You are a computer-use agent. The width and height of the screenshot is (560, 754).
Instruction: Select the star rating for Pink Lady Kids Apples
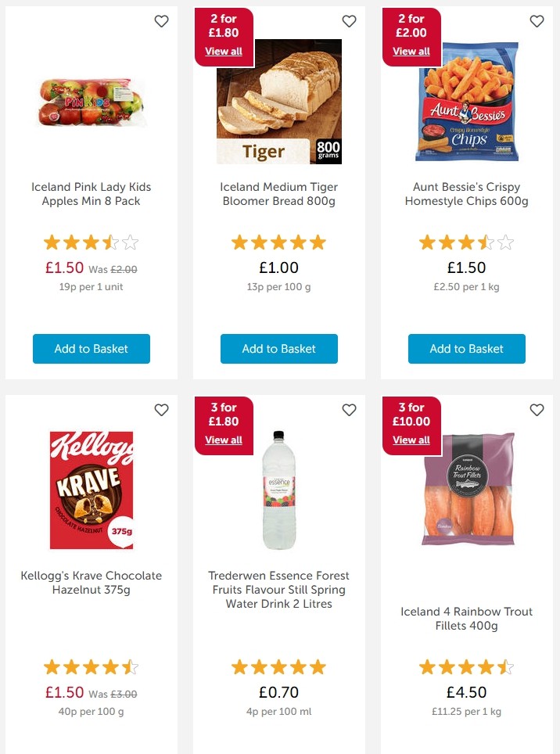91,242
